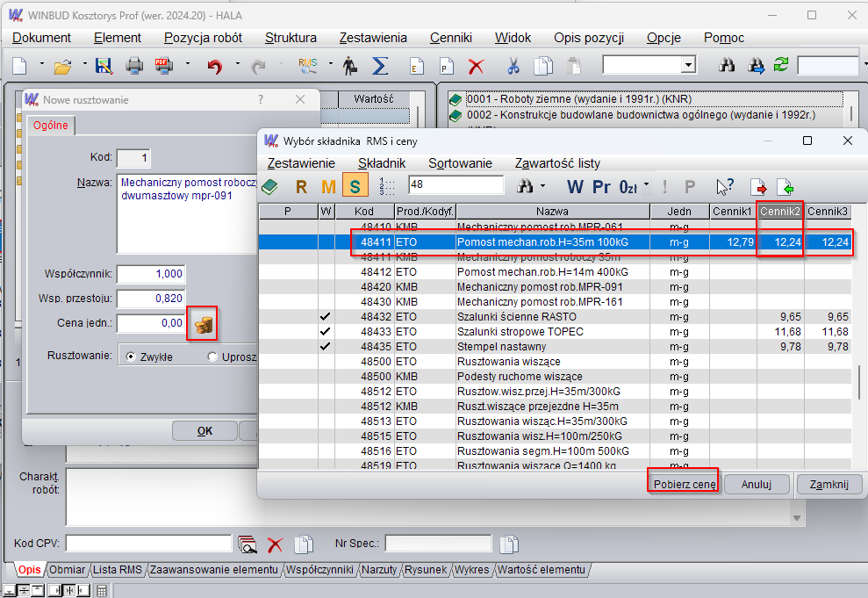Viewport: 868px width, 598px height.
Task: Copy using the two-pages icon
Action: click(543, 66)
